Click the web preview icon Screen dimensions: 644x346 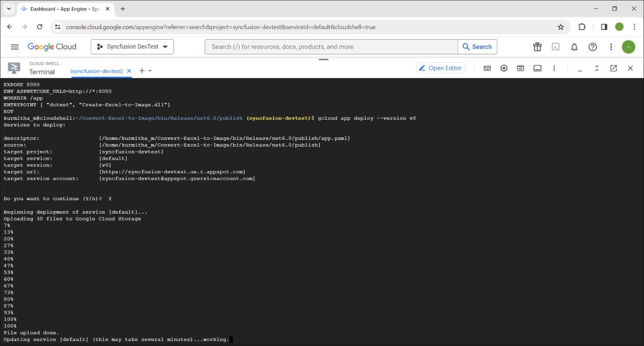[520, 68]
